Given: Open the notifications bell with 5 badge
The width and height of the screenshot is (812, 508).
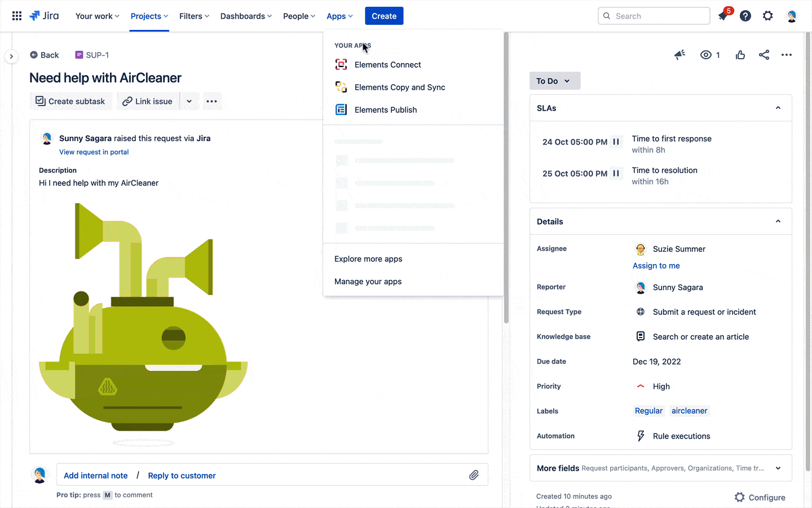Looking at the screenshot, I should pyautogui.click(x=723, y=15).
